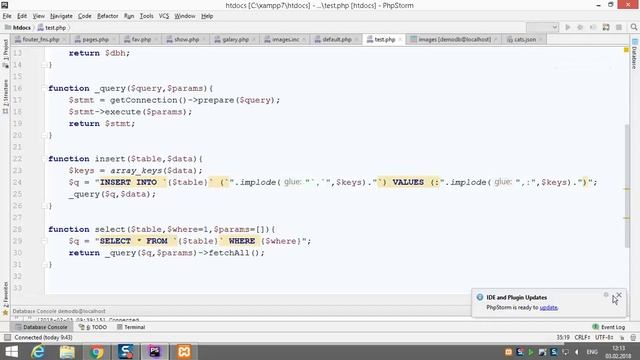
Task: Open the Favorites tool window sidebar button
Action: (5, 298)
